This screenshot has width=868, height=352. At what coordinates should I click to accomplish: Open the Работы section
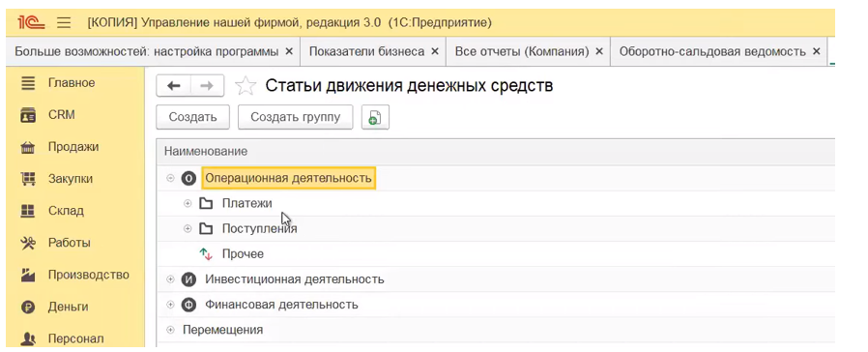pyautogui.click(x=70, y=243)
